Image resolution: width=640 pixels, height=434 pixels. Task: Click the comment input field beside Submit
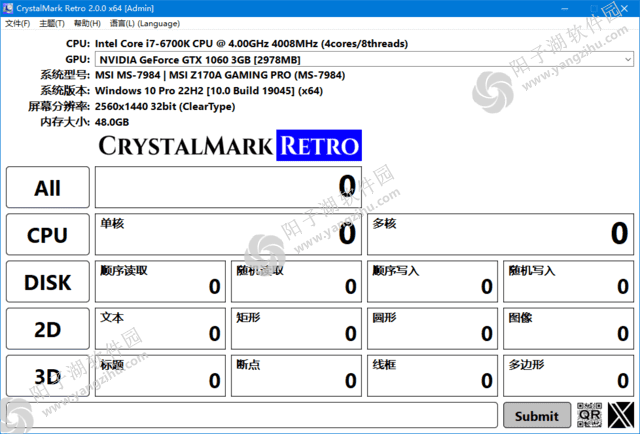click(x=252, y=415)
